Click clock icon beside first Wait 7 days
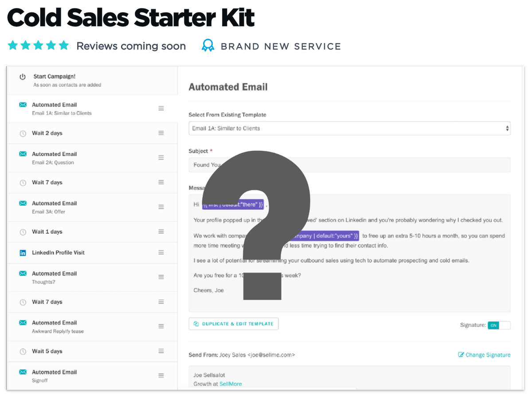The image size is (532, 397). (x=23, y=182)
